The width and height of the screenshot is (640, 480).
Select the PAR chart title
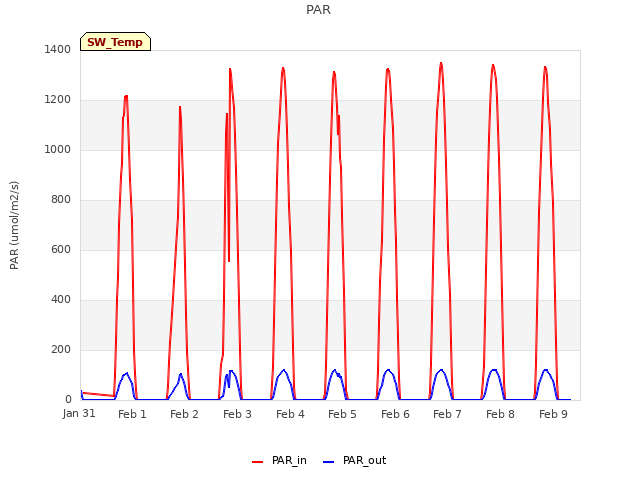tap(318, 10)
